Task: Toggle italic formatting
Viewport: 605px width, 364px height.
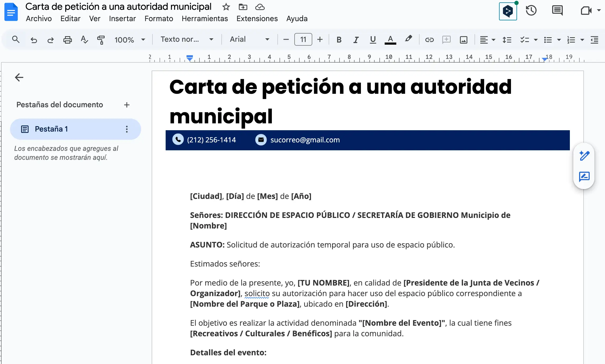Action: tap(356, 40)
